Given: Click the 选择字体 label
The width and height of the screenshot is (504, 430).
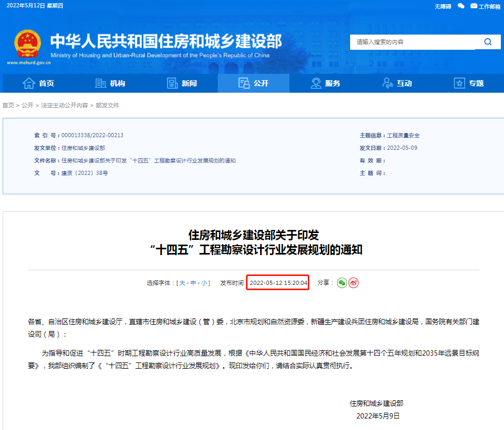Looking at the screenshot, I should pyautogui.click(x=160, y=283).
